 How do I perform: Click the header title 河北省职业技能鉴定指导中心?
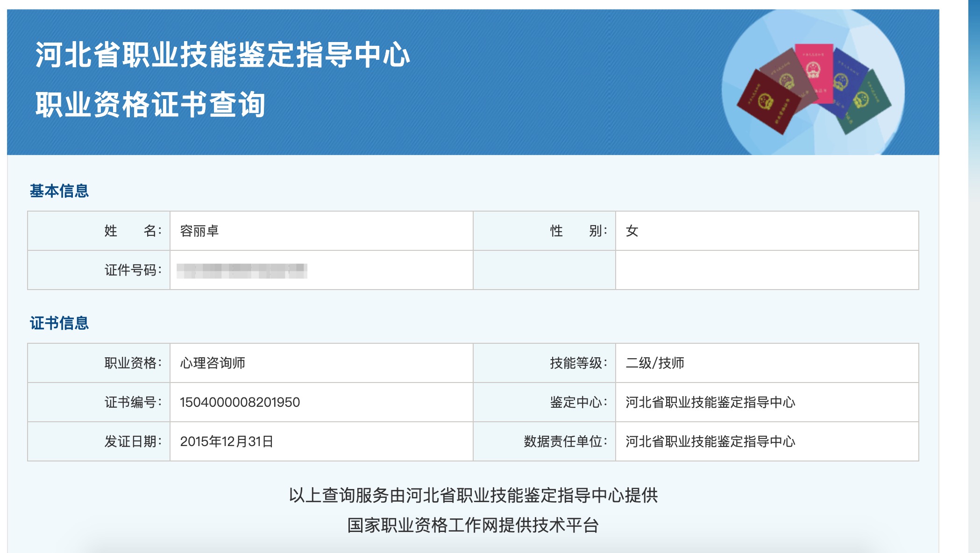223,55
